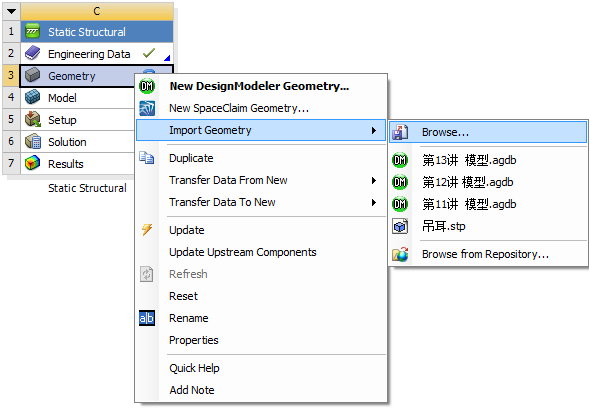Click the Setup cell icon
The height and width of the screenshot is (410, 589).
point(33,120)
